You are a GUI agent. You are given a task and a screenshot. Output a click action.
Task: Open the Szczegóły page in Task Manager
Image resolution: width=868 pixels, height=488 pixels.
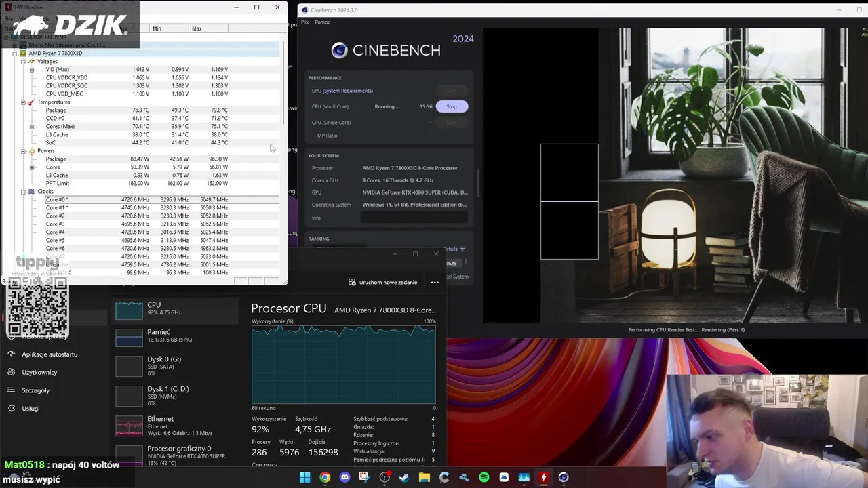(x=35, y=390)
